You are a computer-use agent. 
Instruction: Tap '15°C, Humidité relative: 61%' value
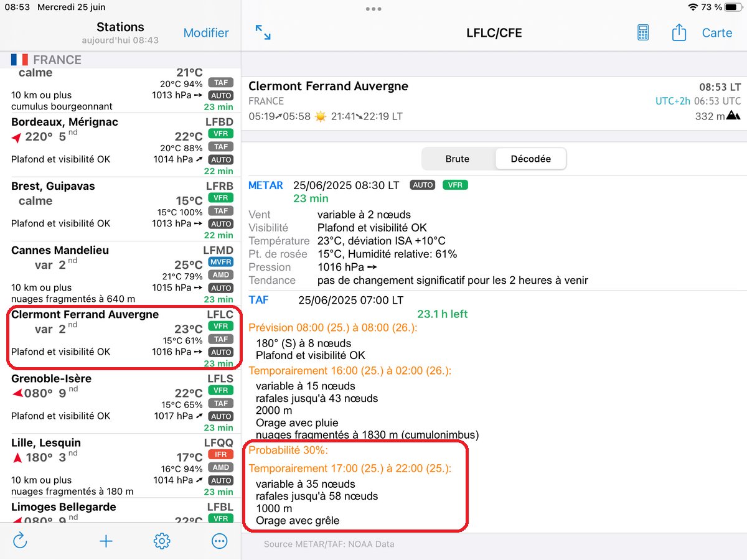[387, 254]
